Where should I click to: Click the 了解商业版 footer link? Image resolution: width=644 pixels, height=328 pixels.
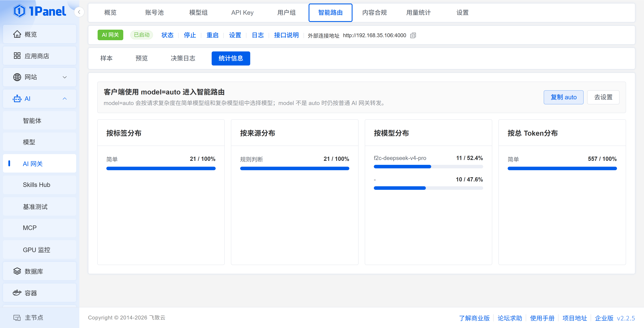[x=474, y=318]
